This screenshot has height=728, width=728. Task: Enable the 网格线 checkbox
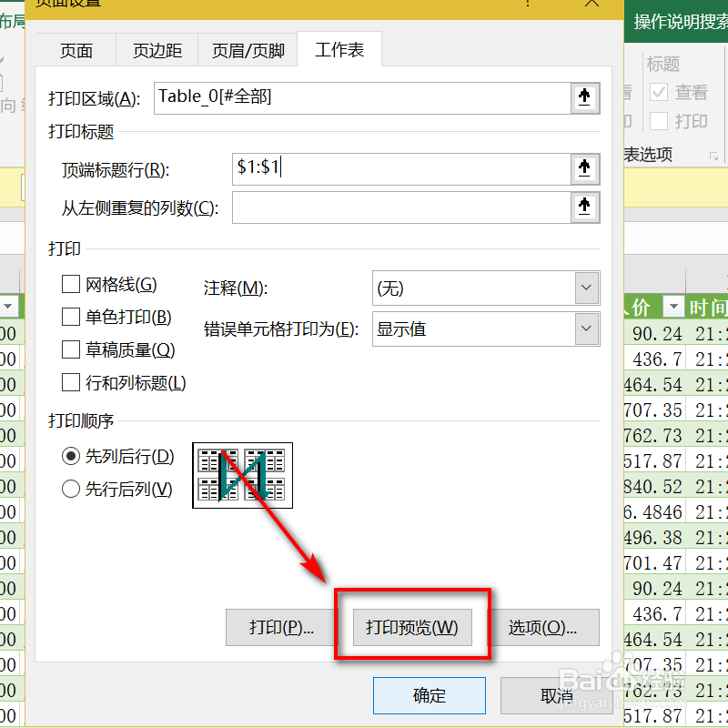point(70,283)
